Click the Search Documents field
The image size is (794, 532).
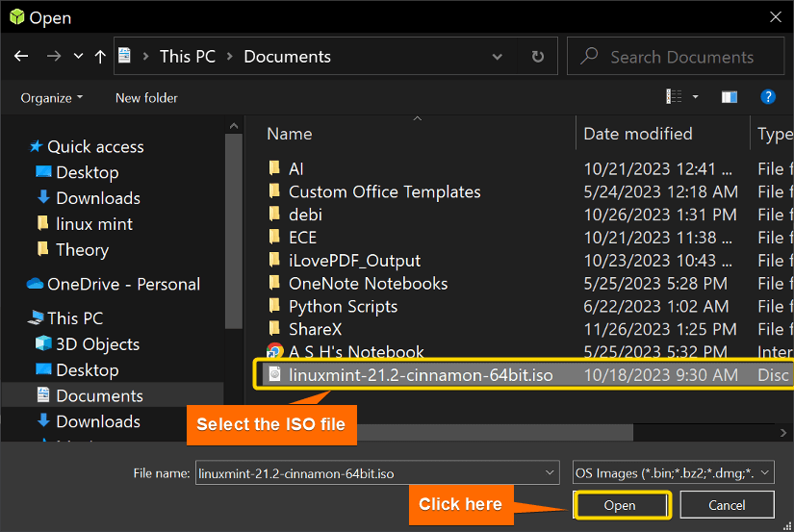(x=676, y=56)
